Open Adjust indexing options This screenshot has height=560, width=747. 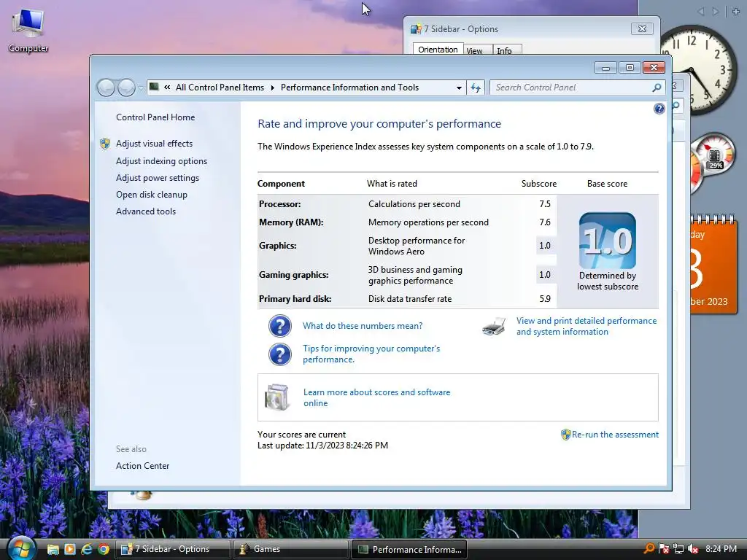coord(161,161)
